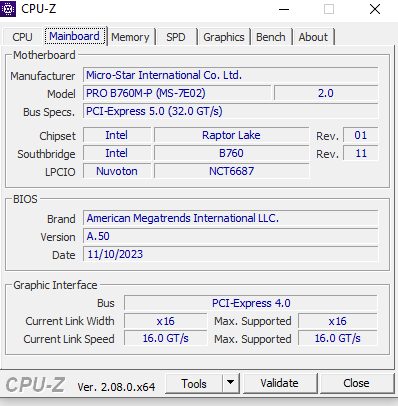This screenshot has height=406, width=398.
Task: Show the About tab
Action: (313, 37)
